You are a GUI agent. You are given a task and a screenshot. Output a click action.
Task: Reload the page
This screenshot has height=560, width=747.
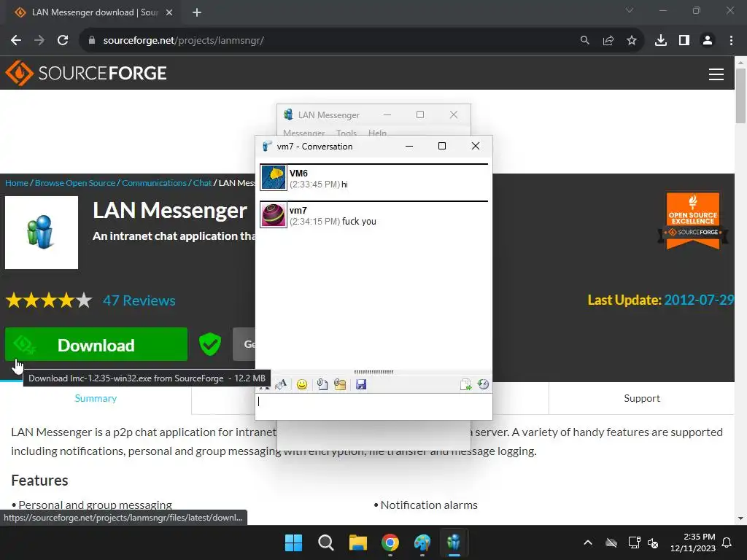coord(63,41)
